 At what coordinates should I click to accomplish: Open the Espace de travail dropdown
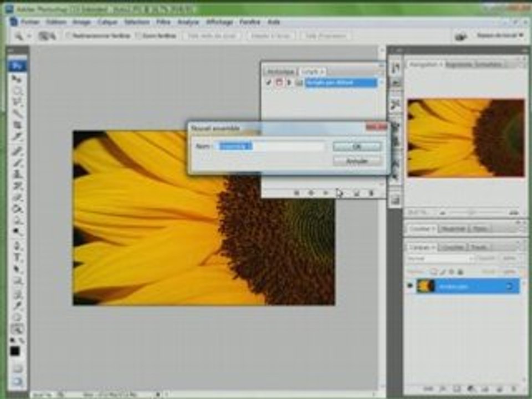pos(500,35)
